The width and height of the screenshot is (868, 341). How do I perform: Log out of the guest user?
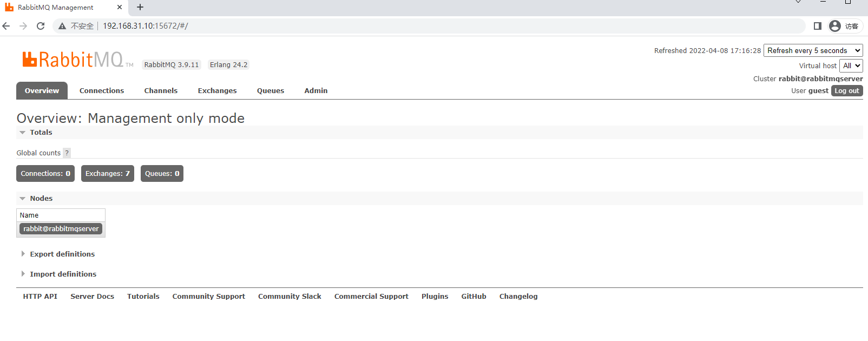click(x=846, y=91)
